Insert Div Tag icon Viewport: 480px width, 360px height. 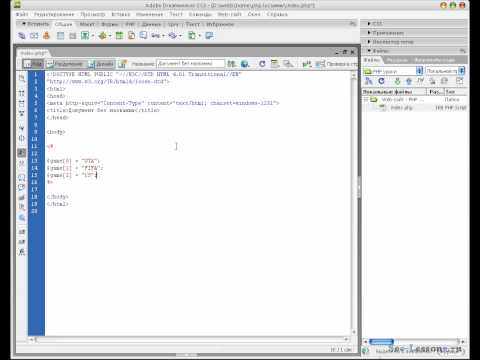click(72, 35)
